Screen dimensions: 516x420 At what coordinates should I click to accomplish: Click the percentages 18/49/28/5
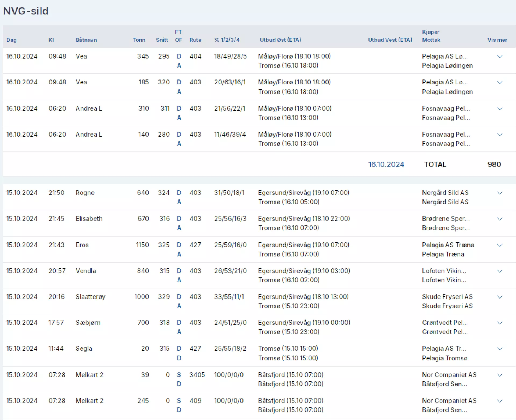tap(230, 56)
